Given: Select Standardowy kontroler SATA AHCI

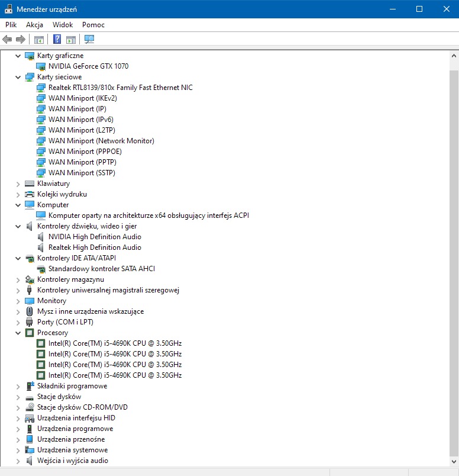Looking at the screenshot, I should (102, 269).
